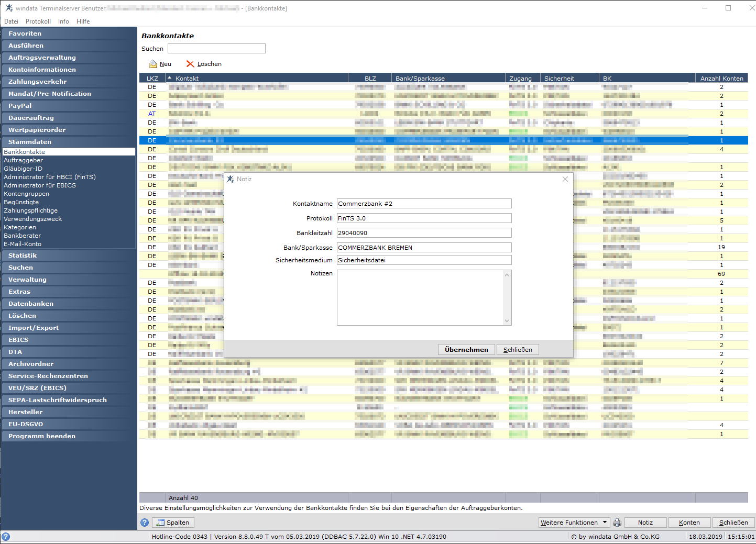The height and width of the screenshot is (544, 756).
Task: Expand the Auftragsverwaltung sidebar section
Action: 69,58
